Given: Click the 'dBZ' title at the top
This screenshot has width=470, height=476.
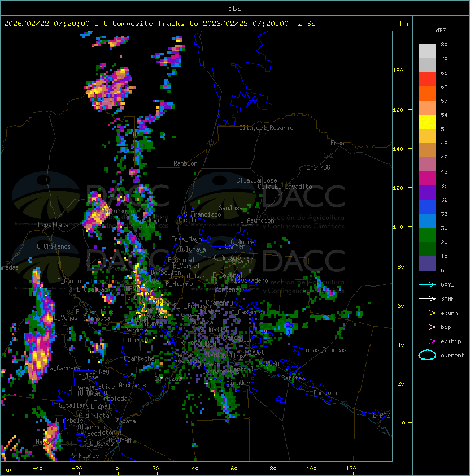Looking at the screenshot, I should tap(235, 8).
